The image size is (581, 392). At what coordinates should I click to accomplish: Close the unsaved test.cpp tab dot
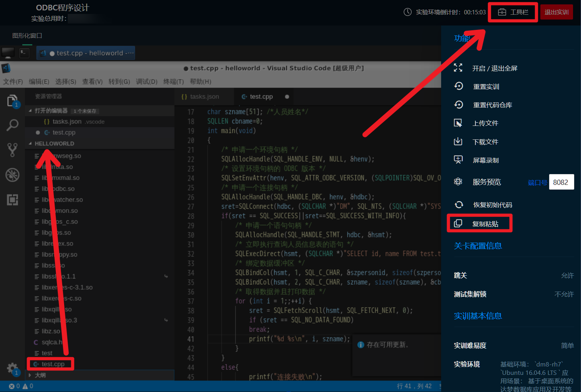click(287, 97)
